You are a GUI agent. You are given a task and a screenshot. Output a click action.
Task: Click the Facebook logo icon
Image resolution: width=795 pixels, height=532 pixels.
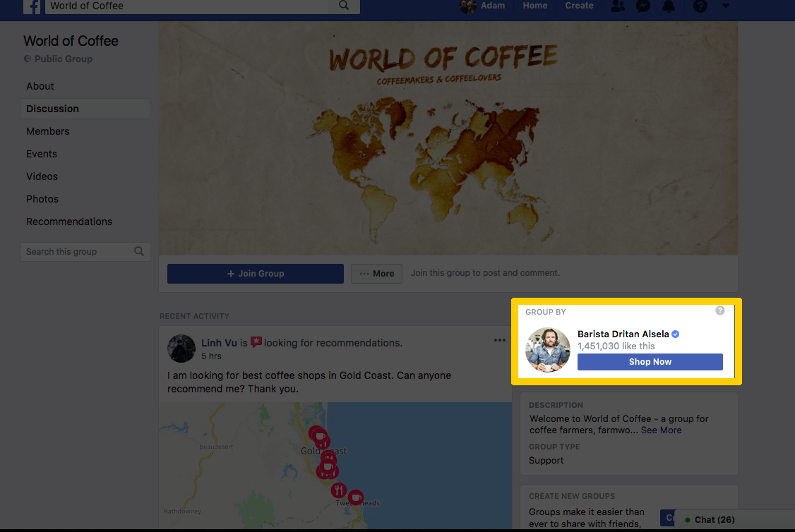(x=32, y=6)
